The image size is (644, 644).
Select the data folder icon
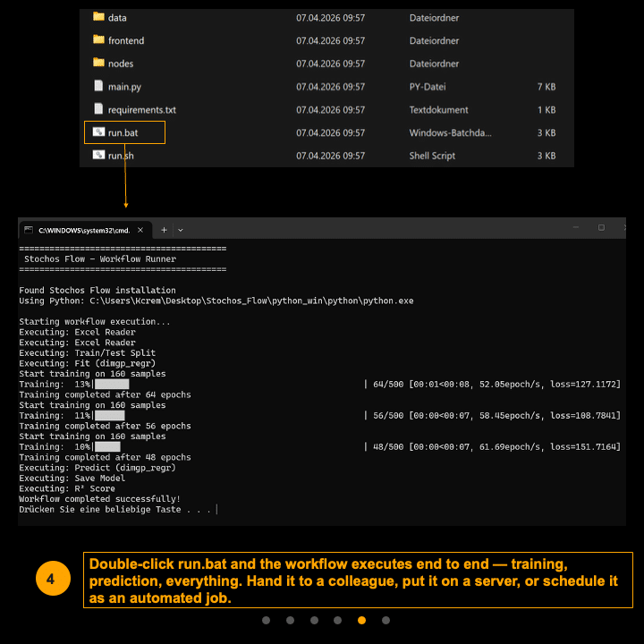pyautogui.click(x=98, y=16)
